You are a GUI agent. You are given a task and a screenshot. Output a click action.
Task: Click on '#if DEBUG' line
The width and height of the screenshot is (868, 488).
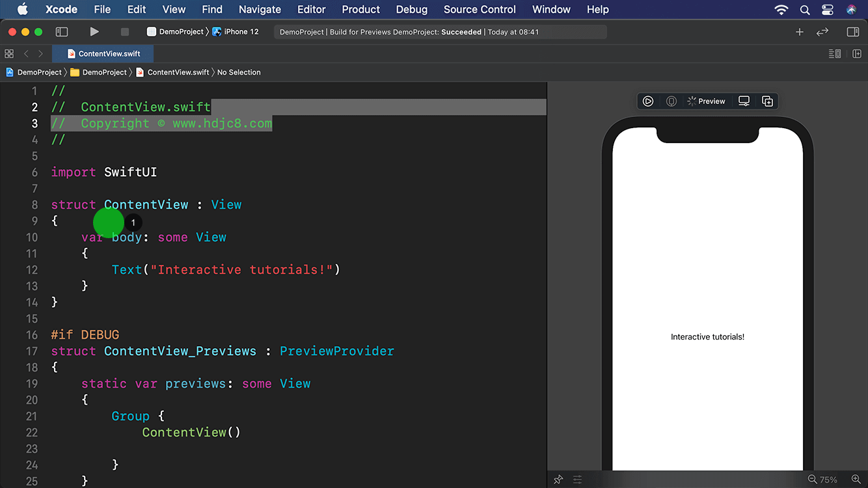[85, 335]
